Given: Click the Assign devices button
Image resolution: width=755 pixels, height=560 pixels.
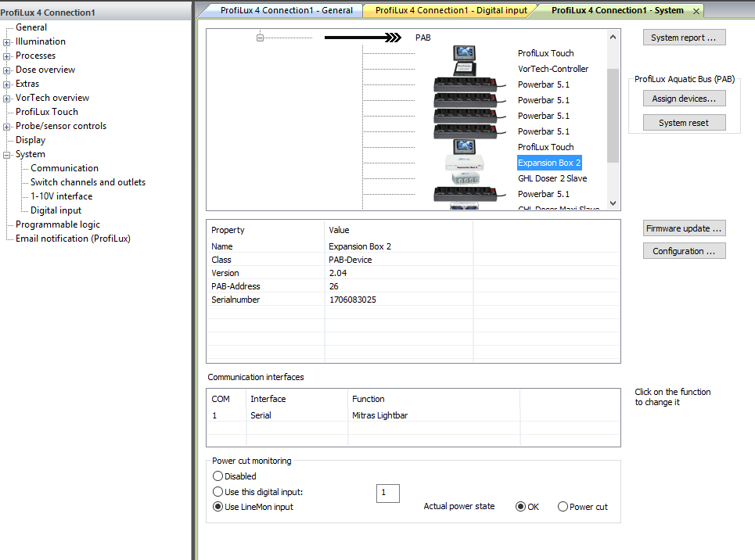Looking at the screenshot, I should coord(684,99).
